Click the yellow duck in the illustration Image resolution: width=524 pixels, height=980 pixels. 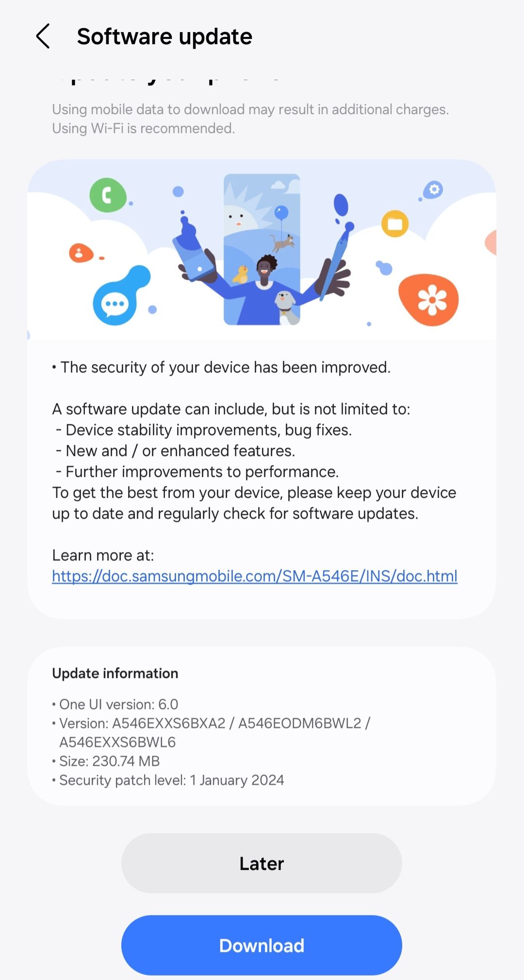[x=241, y=274]
